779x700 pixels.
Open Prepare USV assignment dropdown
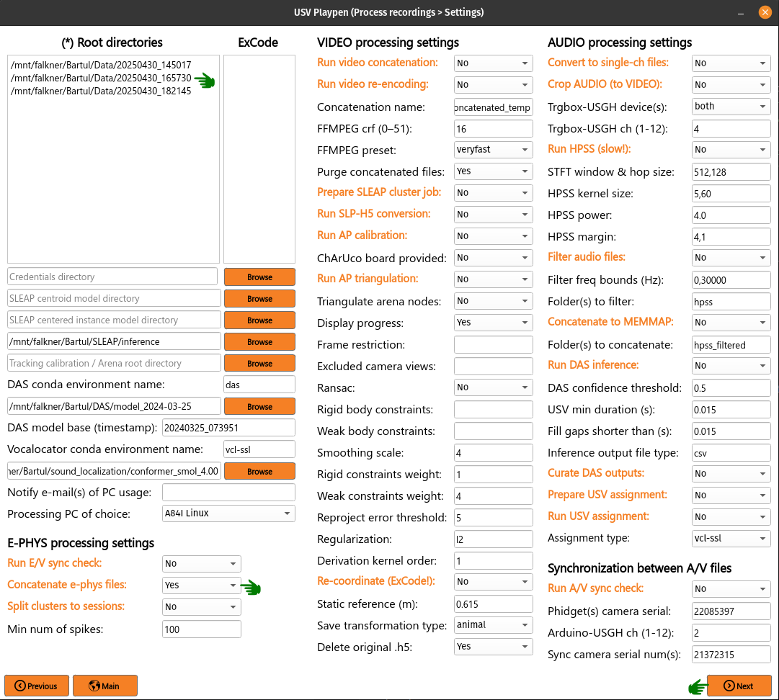731,495
